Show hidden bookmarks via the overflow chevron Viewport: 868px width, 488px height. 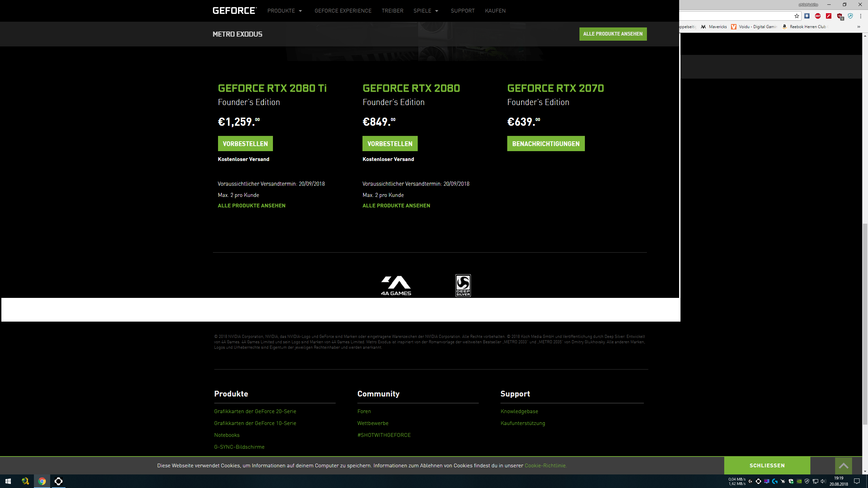click(859, 27)
